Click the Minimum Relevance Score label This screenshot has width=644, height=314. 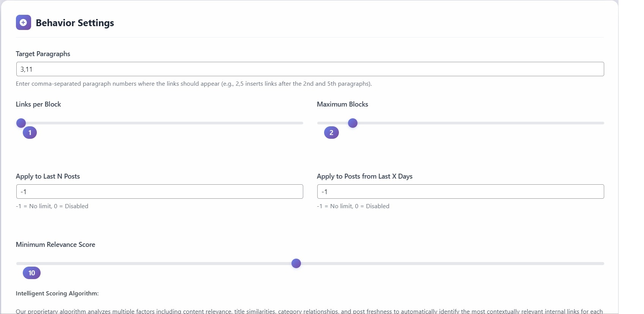coord(55,245)
